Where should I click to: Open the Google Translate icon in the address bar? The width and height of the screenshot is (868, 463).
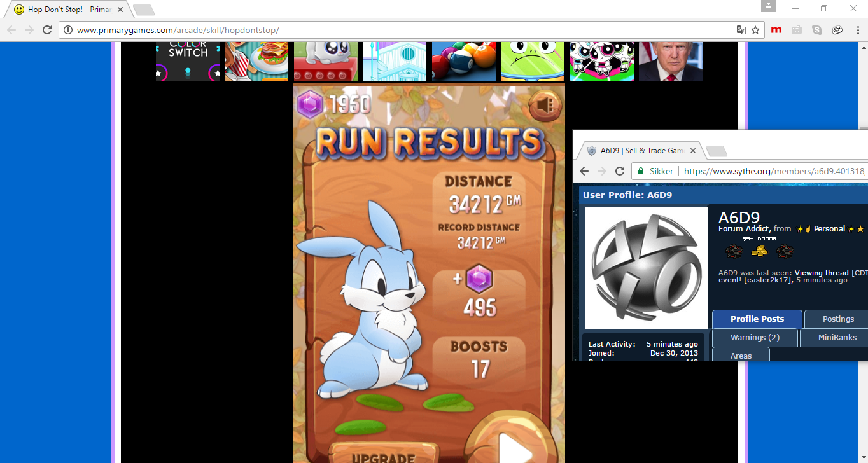click(x=741, y=30)
